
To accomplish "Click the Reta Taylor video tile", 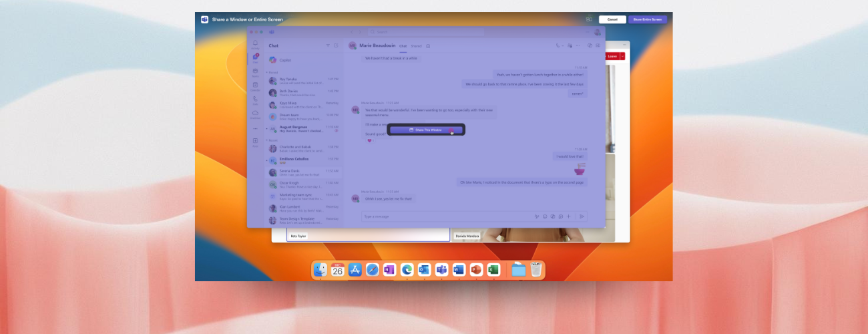I will coord(369,234).
